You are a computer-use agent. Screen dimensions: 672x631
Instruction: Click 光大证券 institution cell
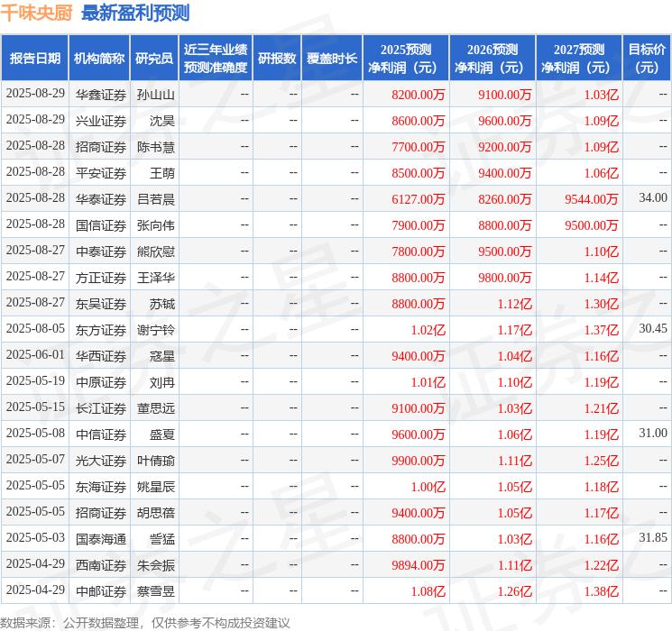click(x=101, y=461)
